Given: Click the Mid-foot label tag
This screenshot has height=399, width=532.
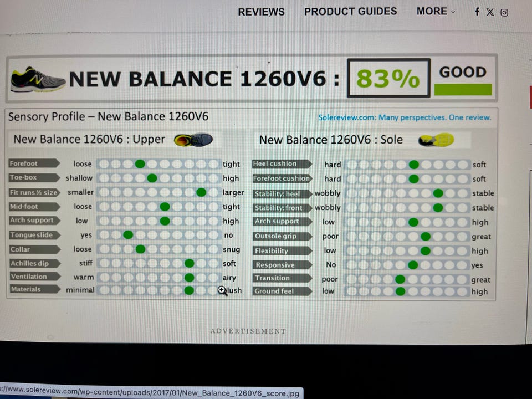Looking at the screenshot, I should (x=34, y=207).
